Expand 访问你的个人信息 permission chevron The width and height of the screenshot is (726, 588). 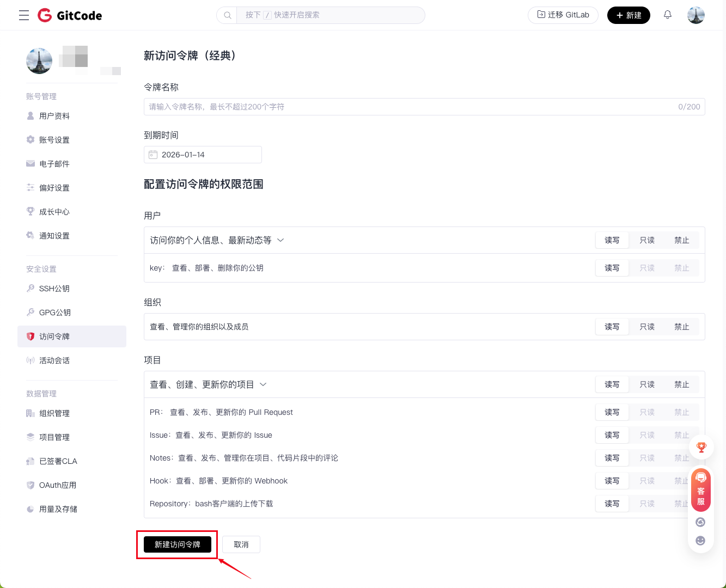[281, 240]
